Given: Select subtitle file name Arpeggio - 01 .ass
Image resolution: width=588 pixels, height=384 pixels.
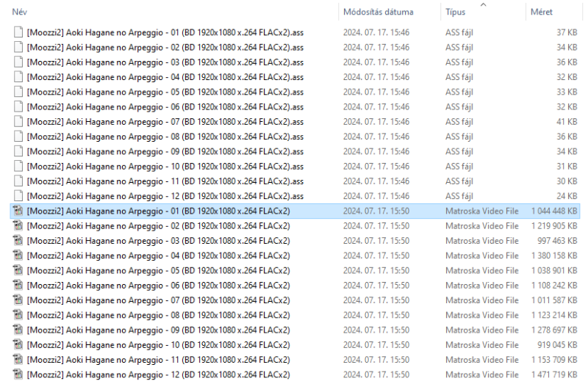Looking at the screenshot, I should tap(165, 32).
